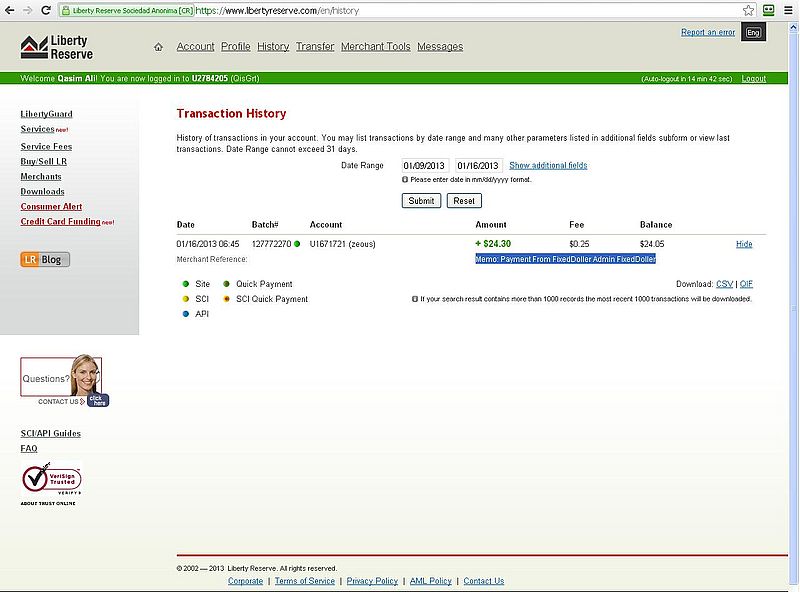Open the Merchant Tools menu item
The height and width of the screenshot is (592, 800).
click(376, 46)
